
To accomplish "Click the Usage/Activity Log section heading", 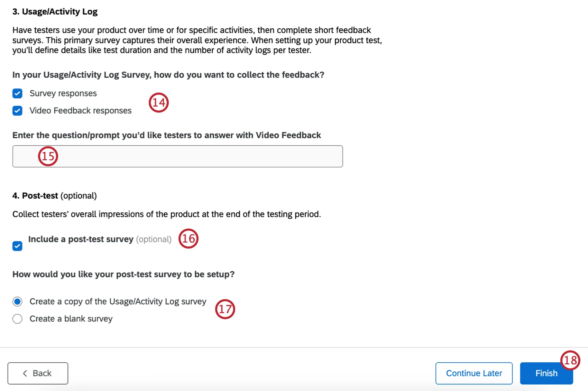I will click(x=55, y=11).
